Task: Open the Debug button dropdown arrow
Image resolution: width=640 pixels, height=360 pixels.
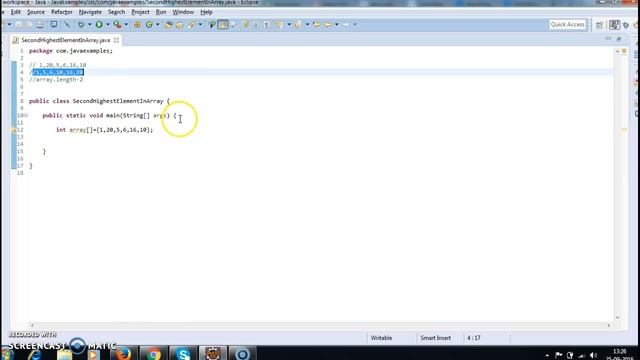Action: coord(89,24)
